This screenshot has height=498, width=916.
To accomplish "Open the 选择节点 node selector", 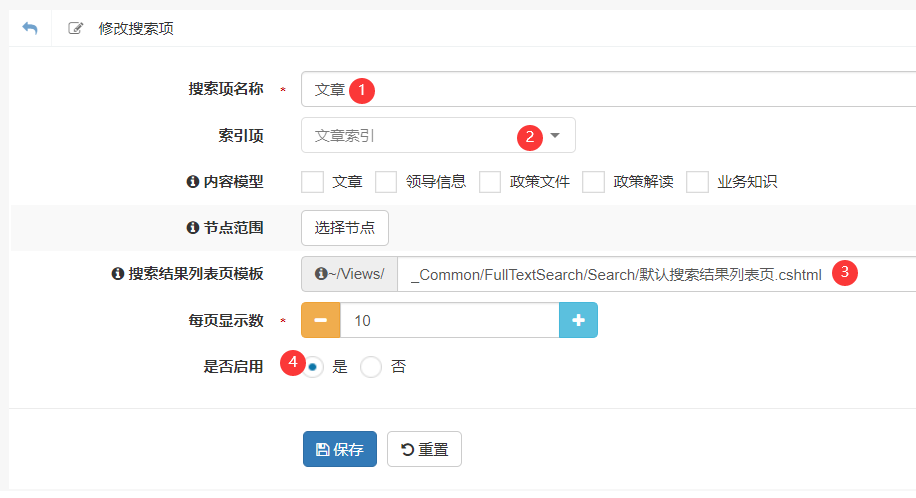I will [x=345, y=228].
